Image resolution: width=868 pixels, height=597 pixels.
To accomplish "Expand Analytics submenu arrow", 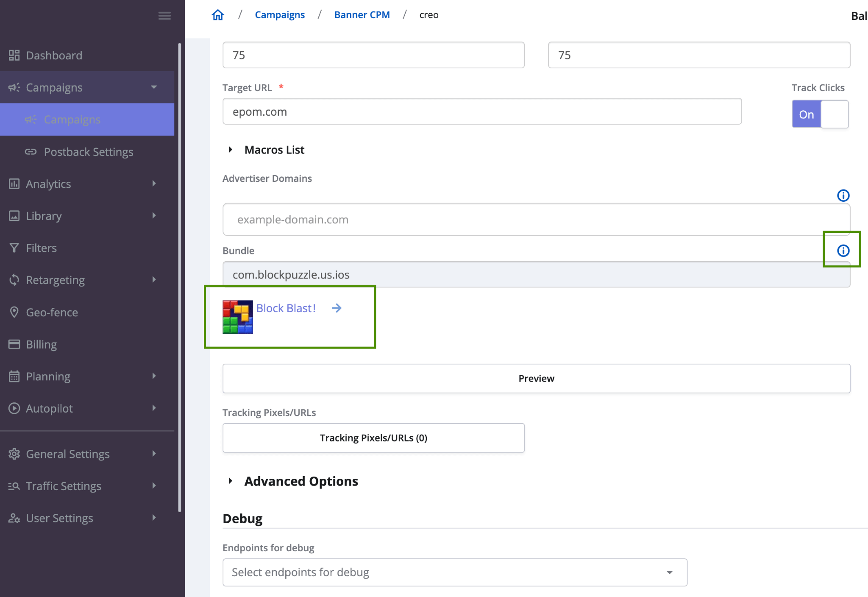I will click(154, 183).
